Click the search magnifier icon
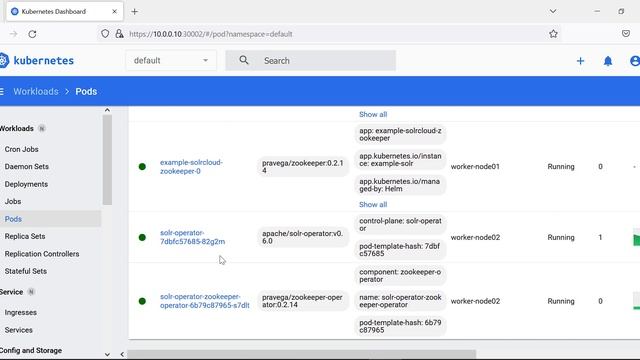This screenshot has height=360, width=640. (x=244, y=60)
